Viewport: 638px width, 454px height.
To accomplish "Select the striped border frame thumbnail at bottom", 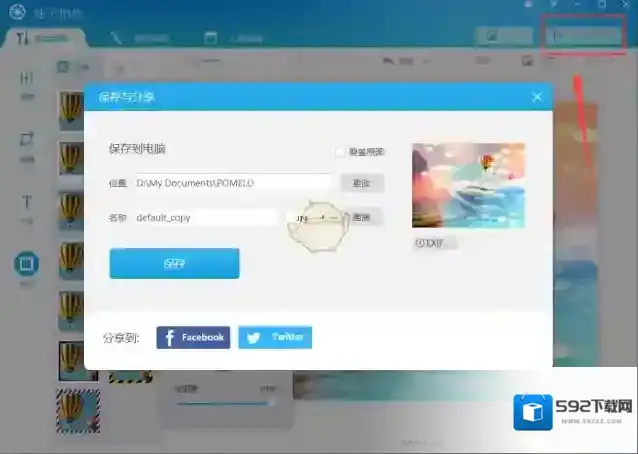I will [77, 412].
